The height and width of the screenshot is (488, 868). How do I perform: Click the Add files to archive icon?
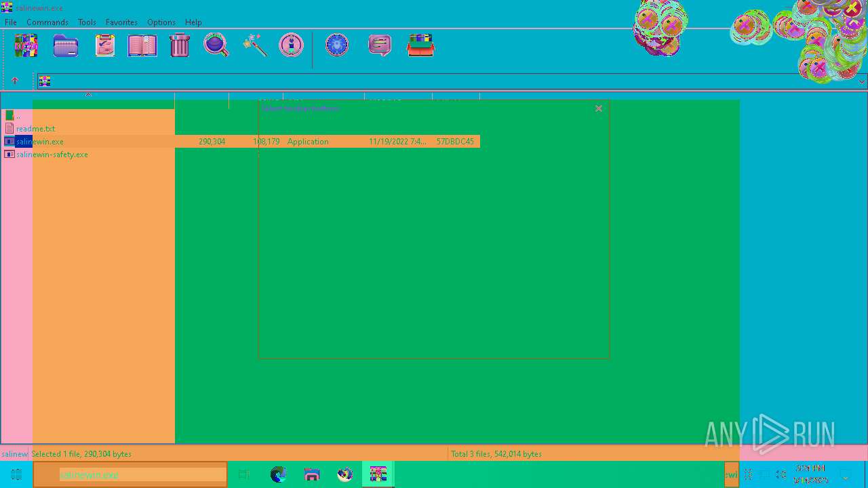[x=26, y=46]
